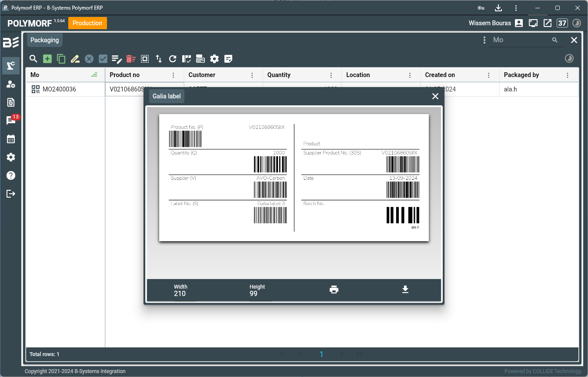The width and height of the screenshot is (588, 377).
Task: Download the Galia label
Action: point(405,289)
